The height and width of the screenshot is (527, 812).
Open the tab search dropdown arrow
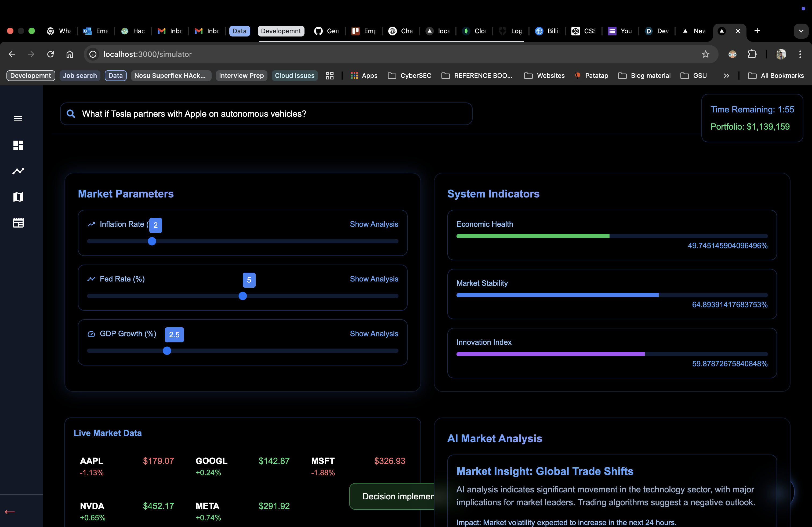pos(801,31)
